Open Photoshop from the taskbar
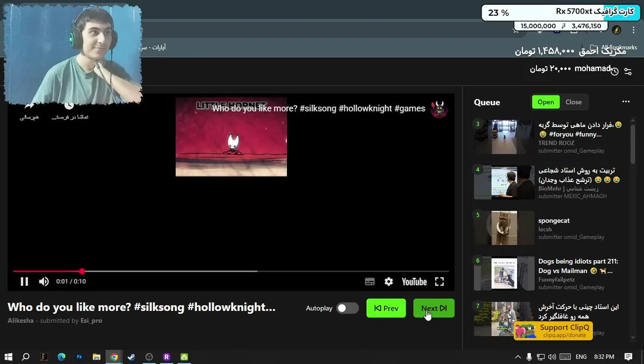 point(79,357)
